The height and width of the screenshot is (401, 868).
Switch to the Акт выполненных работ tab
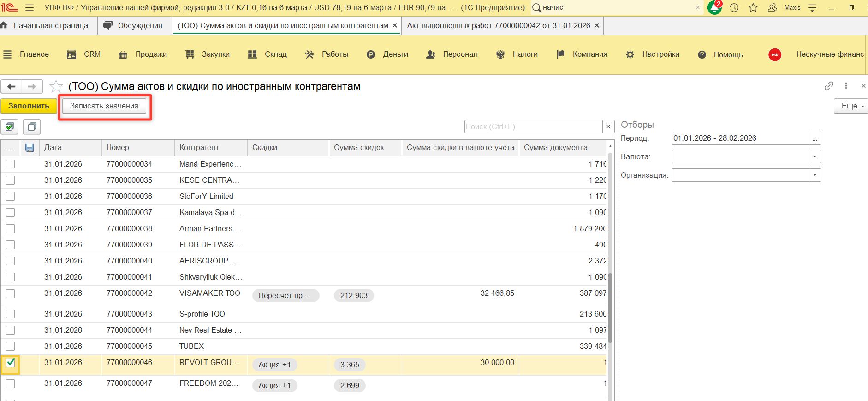click(498, 26)
